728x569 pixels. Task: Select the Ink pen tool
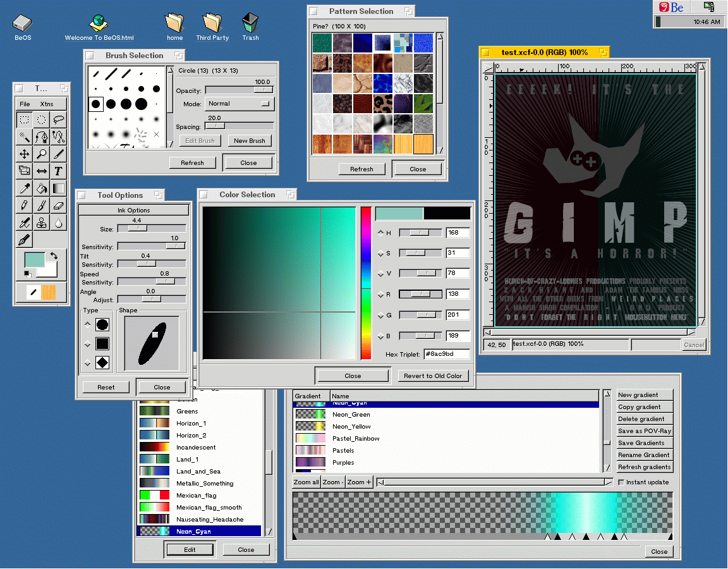tap(24, 240)
